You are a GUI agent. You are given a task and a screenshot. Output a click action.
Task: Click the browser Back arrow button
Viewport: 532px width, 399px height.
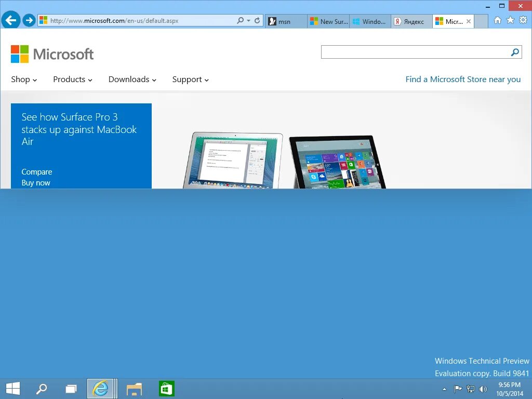click(11, 20)
